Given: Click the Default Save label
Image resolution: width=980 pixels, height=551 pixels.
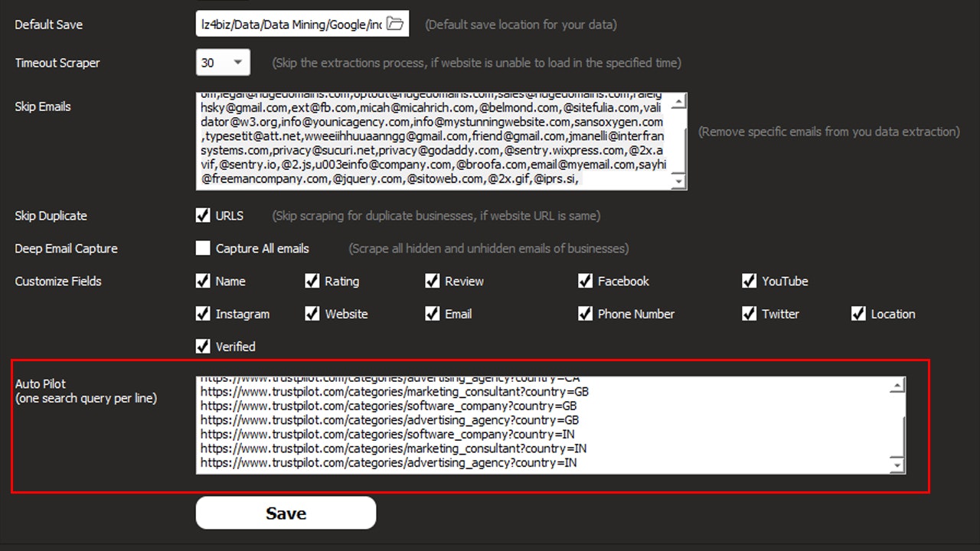Looking at the screenshot, I should tap(49, 24).
